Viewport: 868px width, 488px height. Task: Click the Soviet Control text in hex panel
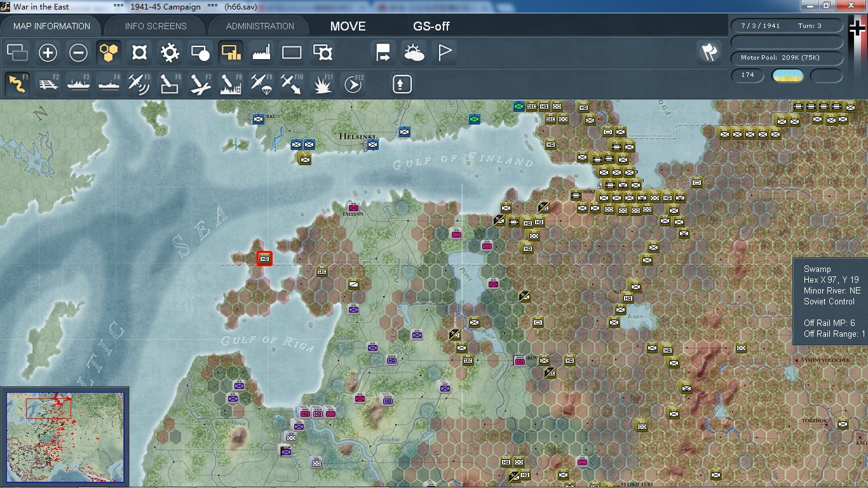pos(829,301)
